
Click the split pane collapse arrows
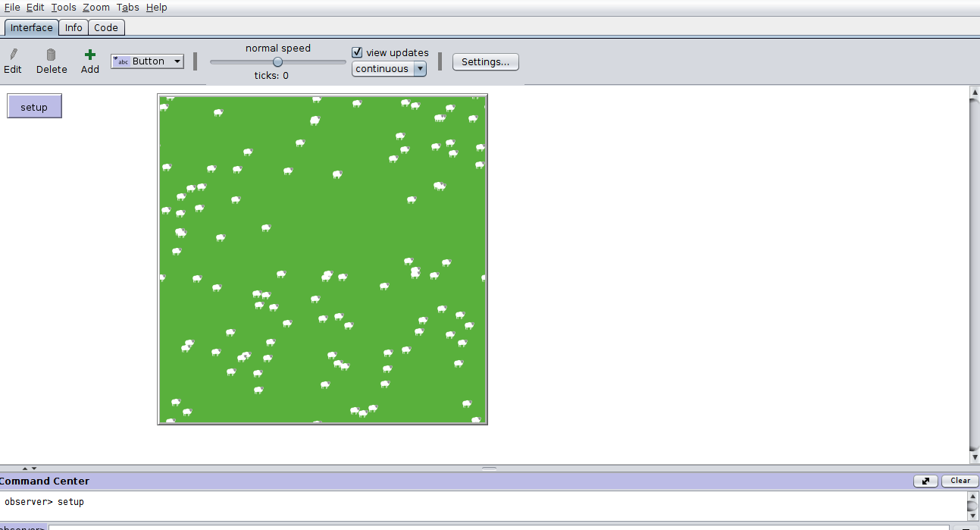pos(29,469)
